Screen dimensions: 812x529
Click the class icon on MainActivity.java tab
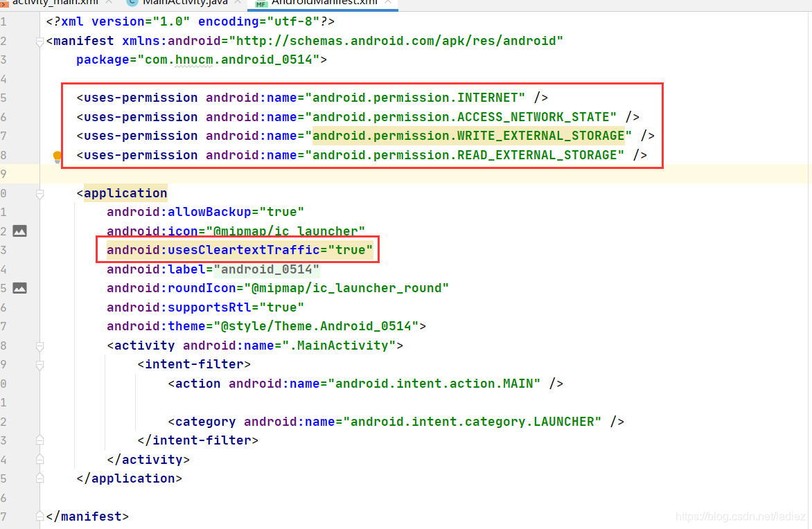click(x=132, y=3)
